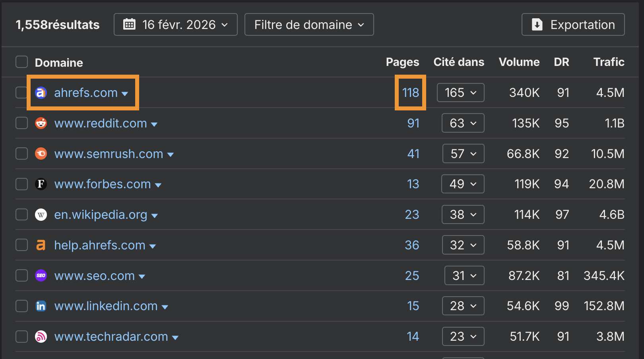Click the ahrefs.com favicon icon

41,93
